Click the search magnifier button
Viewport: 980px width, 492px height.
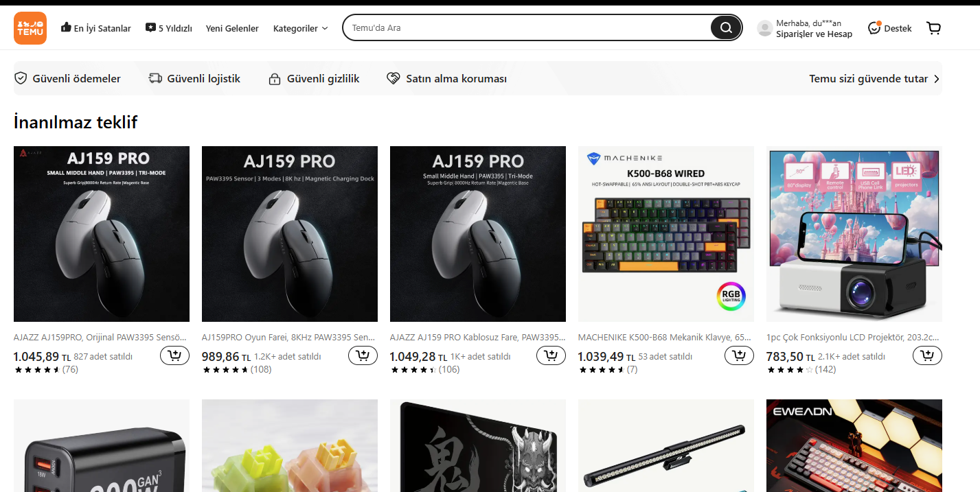tap(725, 28)
